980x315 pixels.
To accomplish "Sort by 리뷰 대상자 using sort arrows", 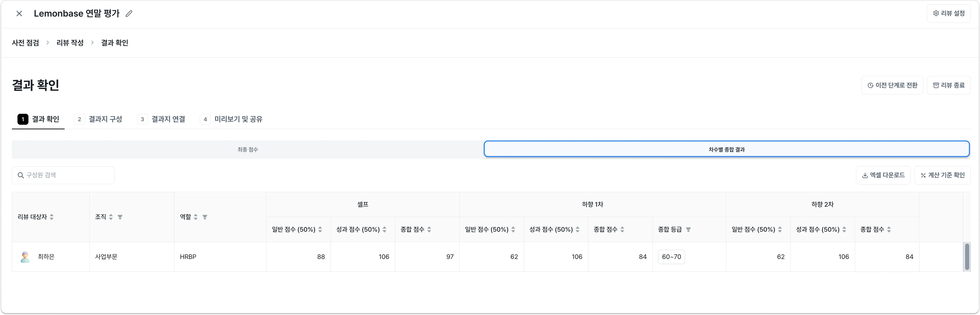I will (52, 217).
